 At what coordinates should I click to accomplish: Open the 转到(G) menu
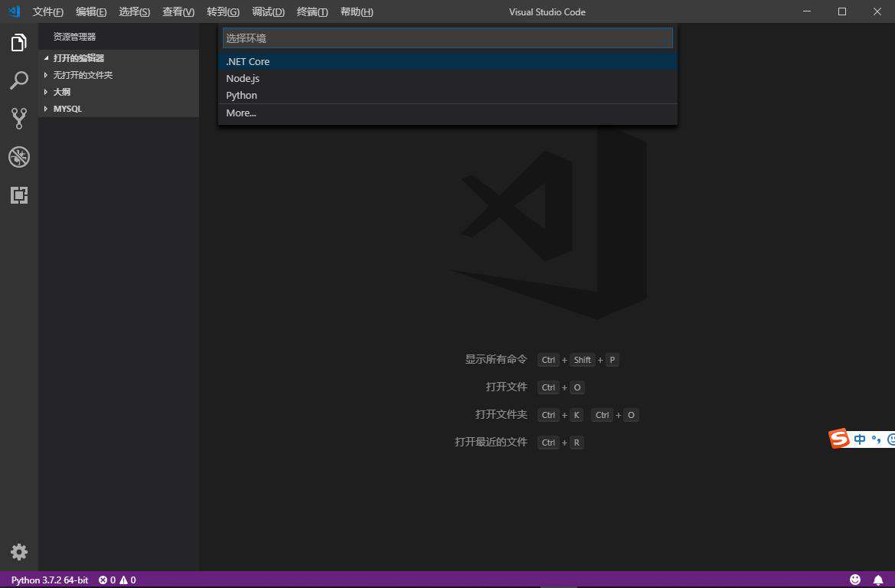pyautogui.click(x=224, y=12)
